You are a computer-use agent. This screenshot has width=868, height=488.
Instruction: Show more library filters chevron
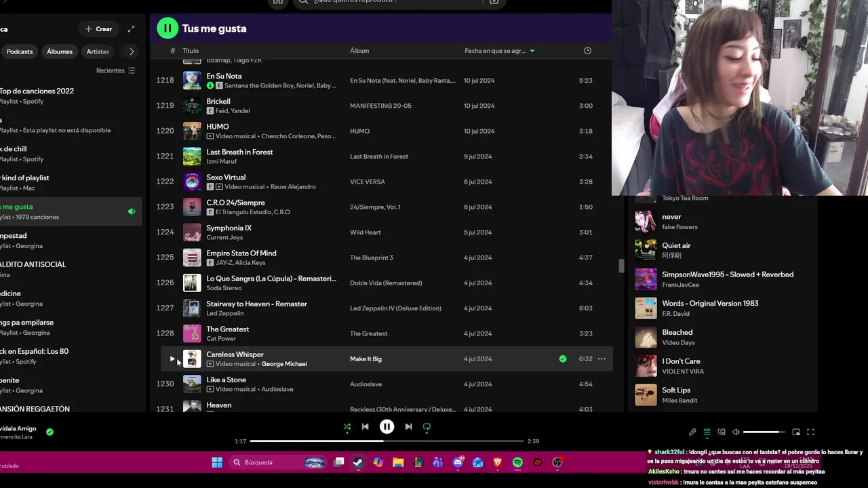click(132, 52)
